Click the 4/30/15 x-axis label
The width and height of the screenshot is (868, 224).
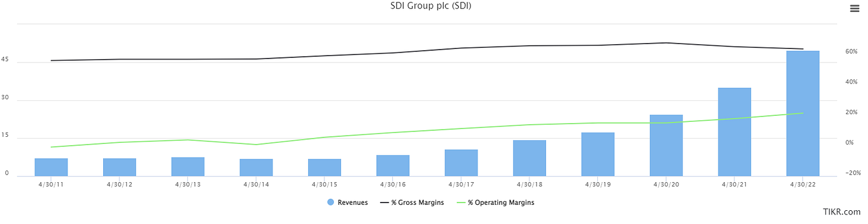pyautogui.click(x=324, y=185)
